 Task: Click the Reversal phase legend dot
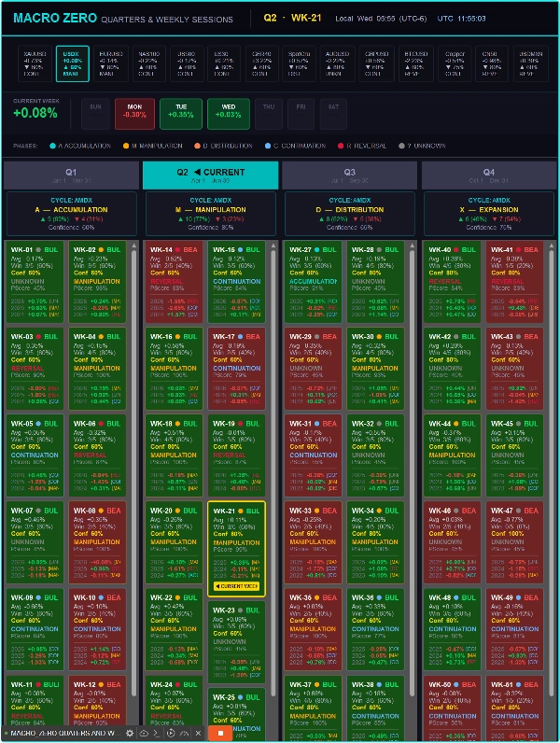tap(341, 146)
